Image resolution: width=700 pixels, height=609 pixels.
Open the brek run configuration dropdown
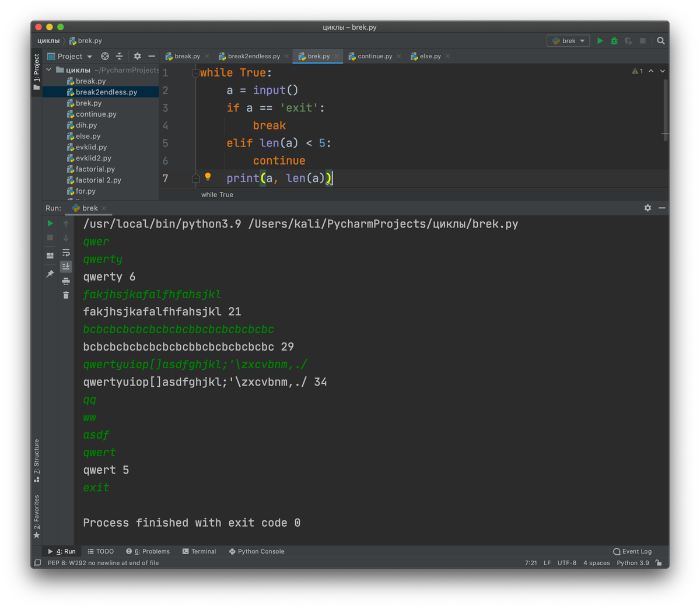(x=568, y=41)
